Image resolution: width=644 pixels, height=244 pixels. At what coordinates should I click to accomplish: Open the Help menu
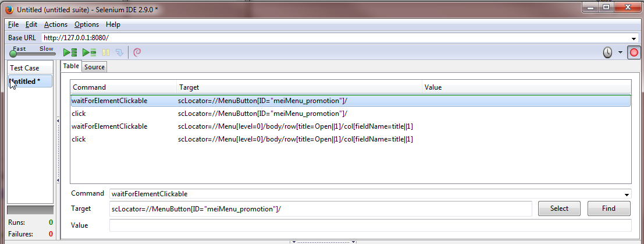pos(113,24)
